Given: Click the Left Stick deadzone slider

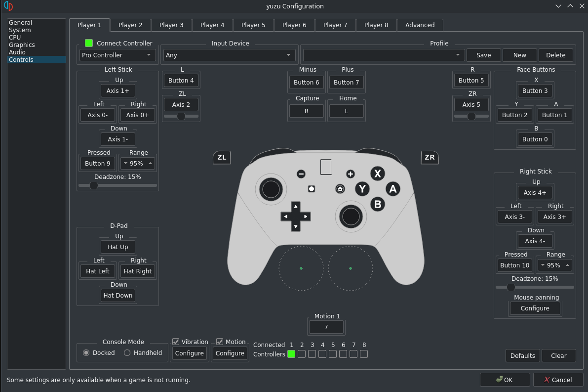Looking at the screenshot, I should [118, 185].
